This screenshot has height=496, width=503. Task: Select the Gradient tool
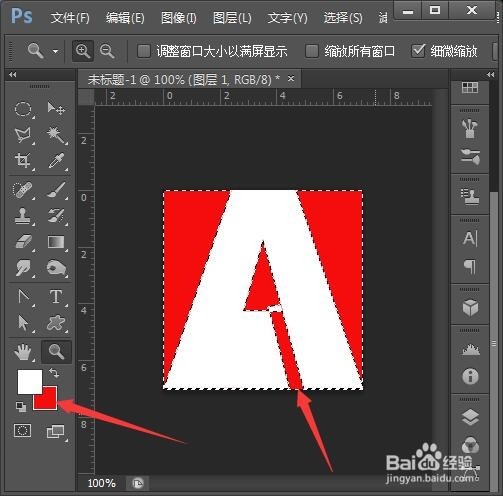coord(56,242)
